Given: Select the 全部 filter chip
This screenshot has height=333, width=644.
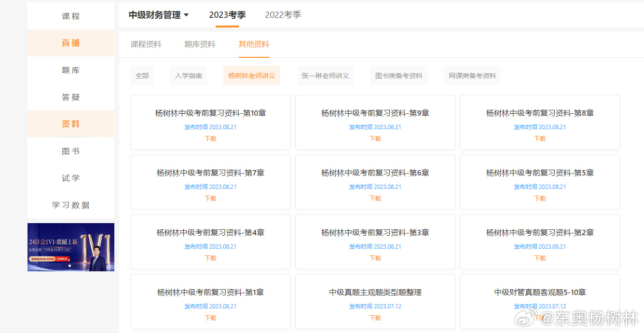Looking at the screenshot, I should tap(142, 75).
